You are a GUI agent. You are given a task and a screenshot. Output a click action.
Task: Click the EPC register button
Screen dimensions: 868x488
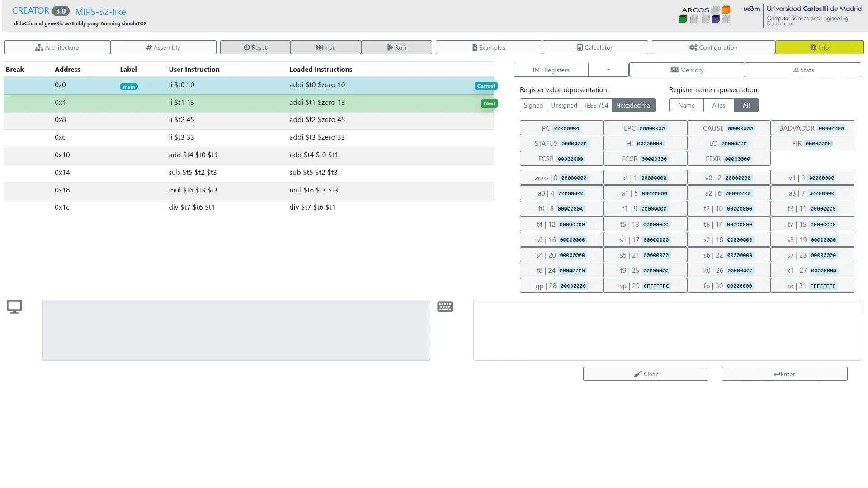pos(645,128)
